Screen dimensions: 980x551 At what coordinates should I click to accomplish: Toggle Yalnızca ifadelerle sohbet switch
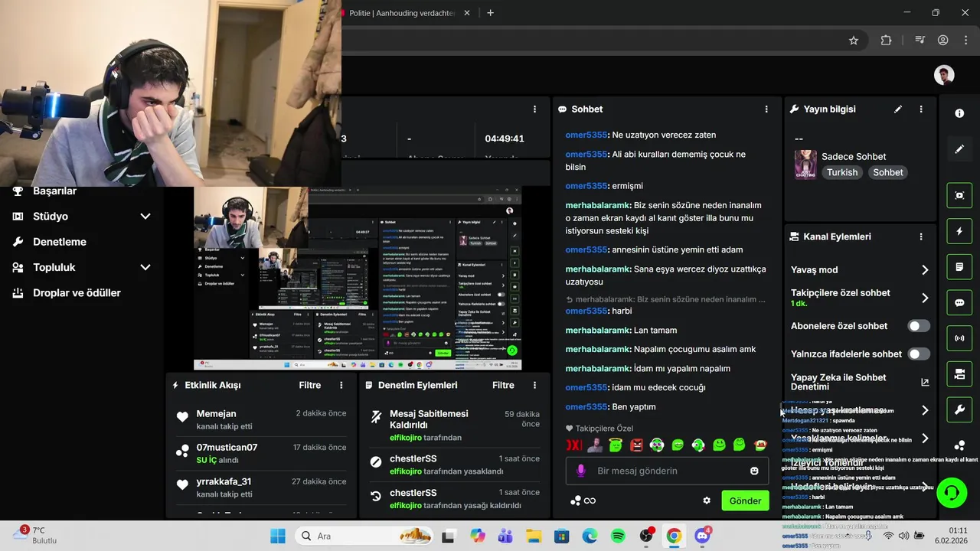coord(919,354)
